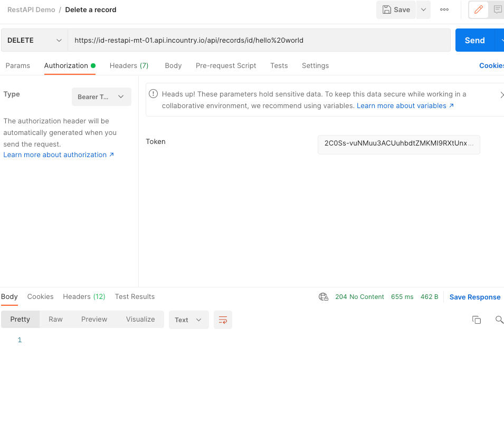Image resolution: width=504 pixels, height=425 pixels.
Task: Click the pencil edit icon
Action: [479, 9]
